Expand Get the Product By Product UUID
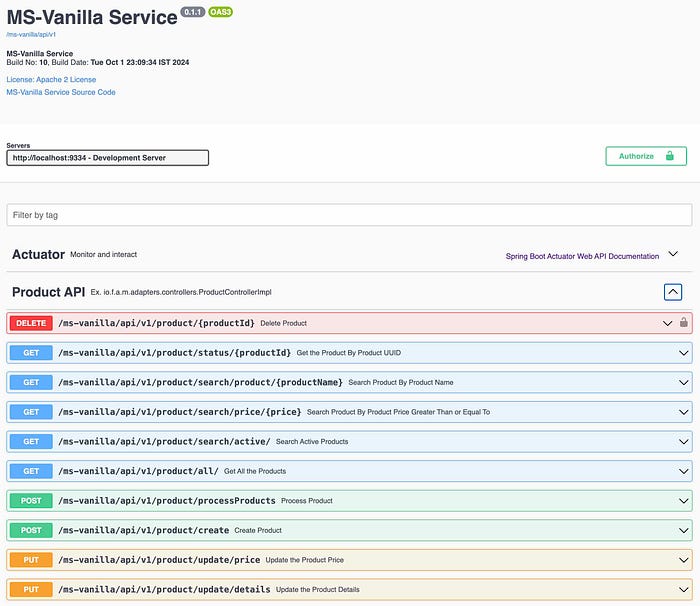 (683, 353)
